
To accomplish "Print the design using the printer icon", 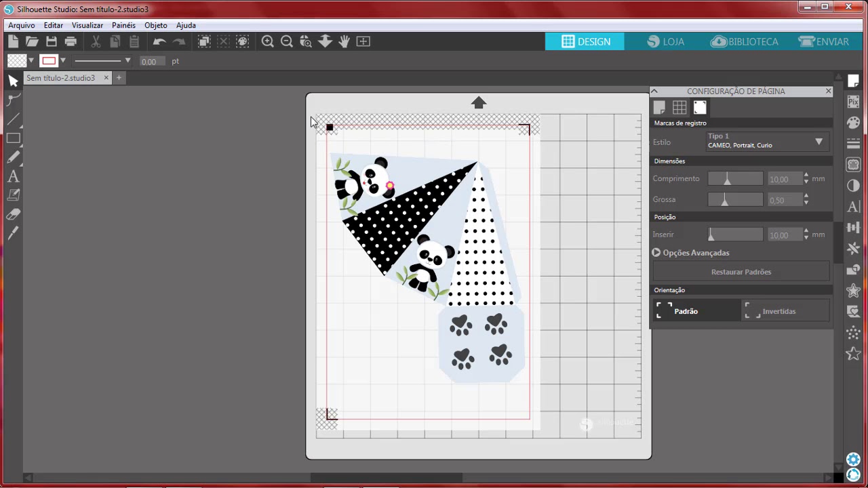I will point(71,41).
